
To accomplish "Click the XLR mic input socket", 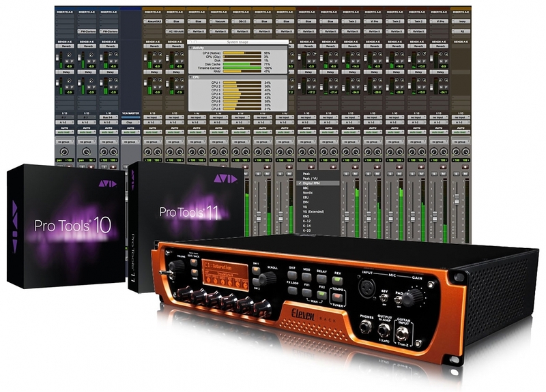I will click(x=367, y=288).
